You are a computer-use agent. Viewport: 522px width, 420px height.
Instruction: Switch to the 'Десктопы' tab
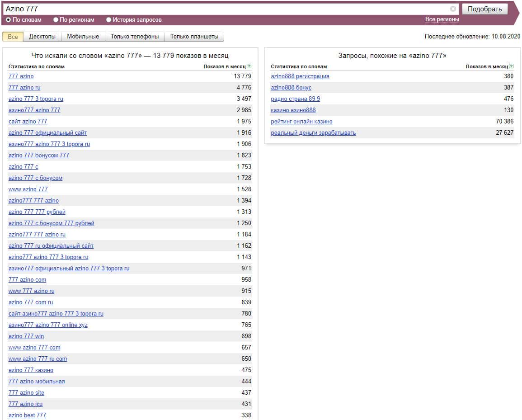[x=42, y=37]
